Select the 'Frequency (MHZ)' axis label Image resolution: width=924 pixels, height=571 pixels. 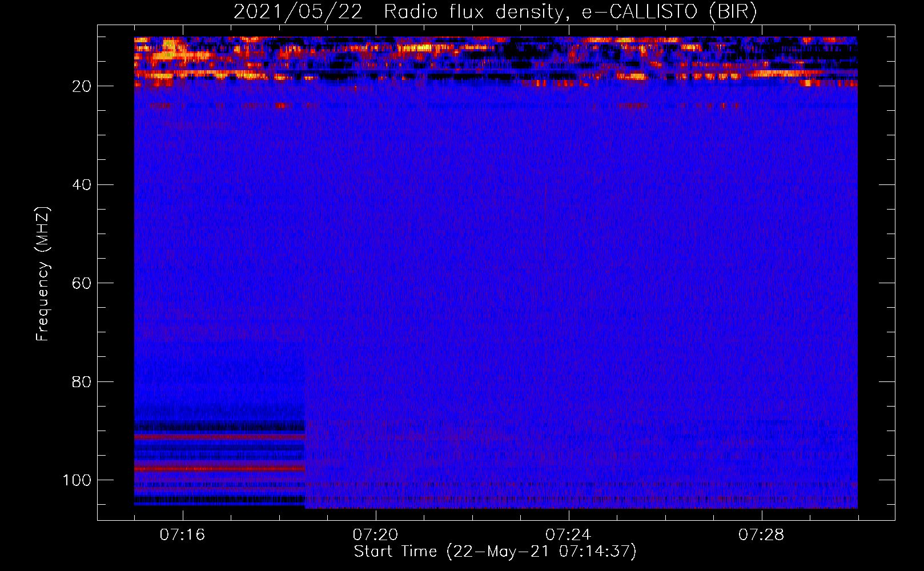pos(43,274)
